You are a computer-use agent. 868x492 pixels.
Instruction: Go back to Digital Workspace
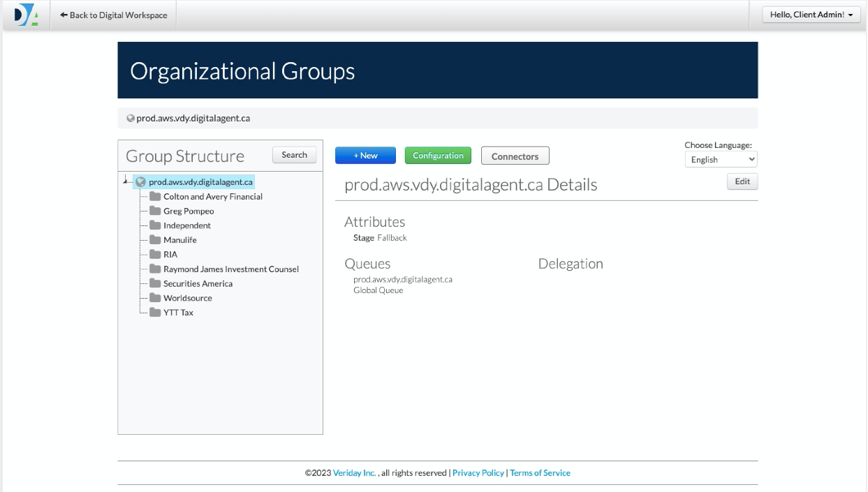pos(114,15)
